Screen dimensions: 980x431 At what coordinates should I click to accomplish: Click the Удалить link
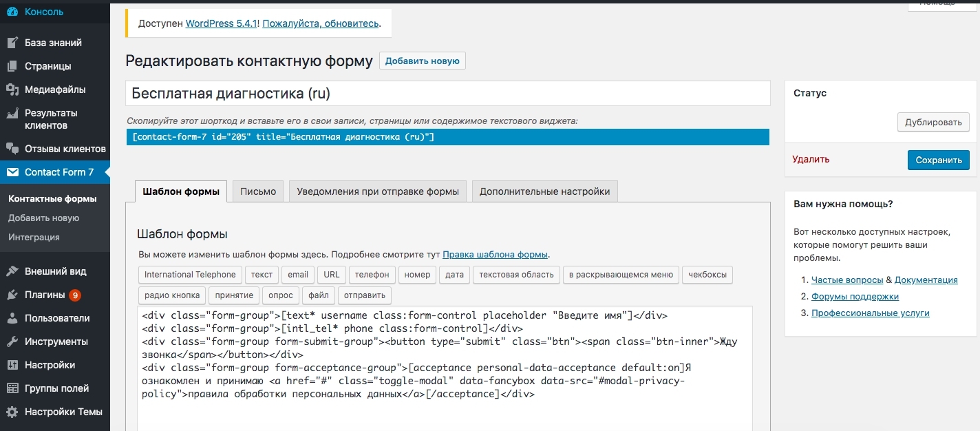point(811,159)
